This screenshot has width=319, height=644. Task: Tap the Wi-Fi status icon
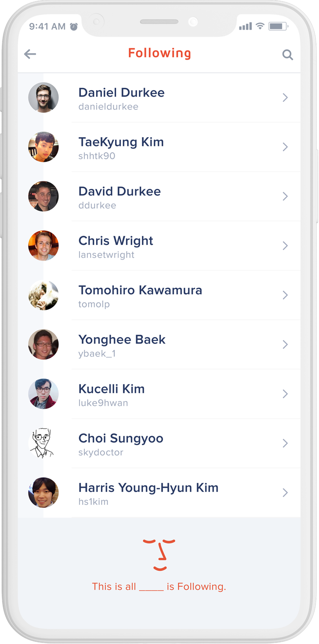pyautogui.click(x=260, y=26)
